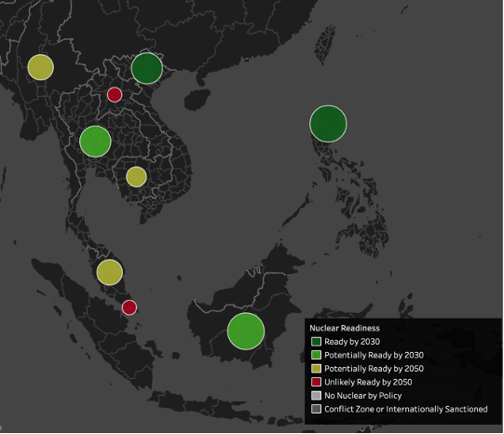Click the yellow circle over Myanmar
Viewport: 504px width, 434px height.
click(x=40, y=67)
